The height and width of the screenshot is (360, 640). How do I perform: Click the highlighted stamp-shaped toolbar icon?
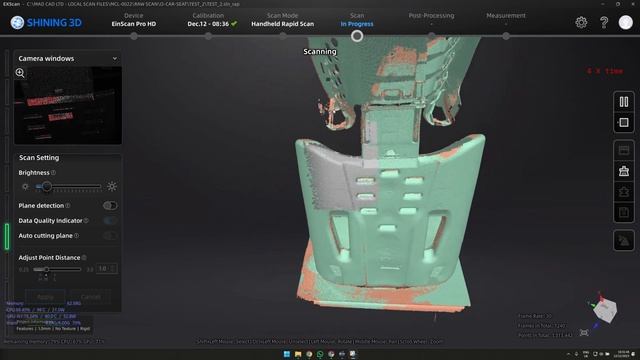click(x=624, y=171)
